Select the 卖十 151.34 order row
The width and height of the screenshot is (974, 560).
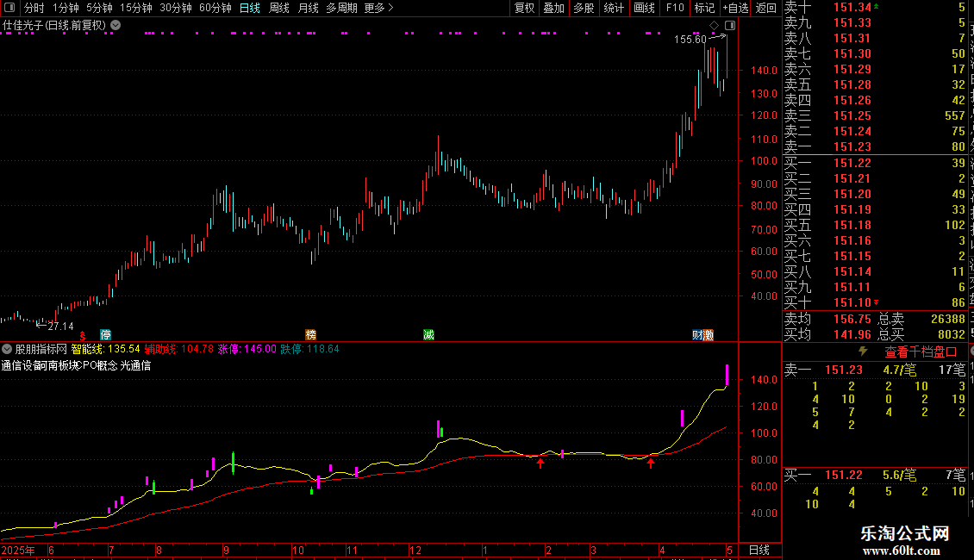875,8
